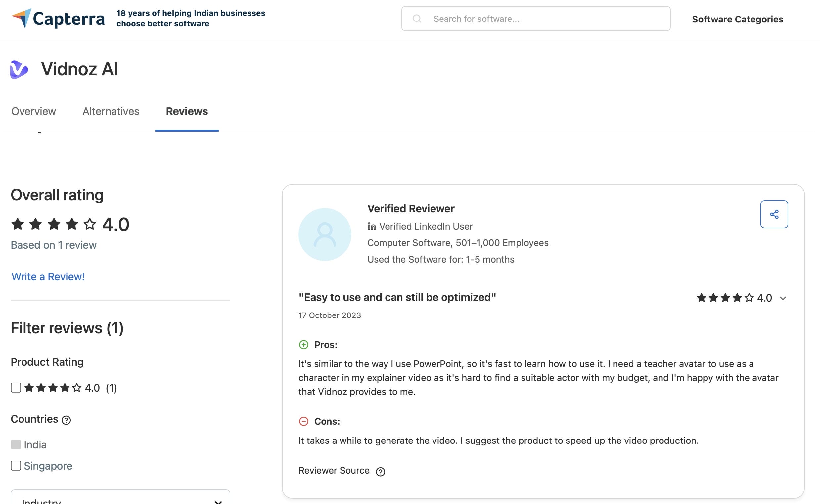Image resolution: width=820 pixels, height=504 pixels.
Task: Switch to the Alternatives tab
Action: pyautogui.click(x=111, y=111)
